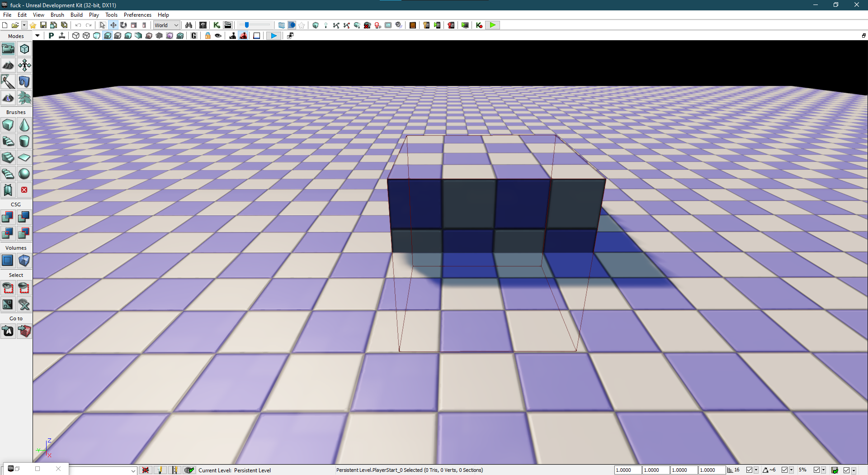Toggle scale snapping checkbox at 5%

click(816, 470)
